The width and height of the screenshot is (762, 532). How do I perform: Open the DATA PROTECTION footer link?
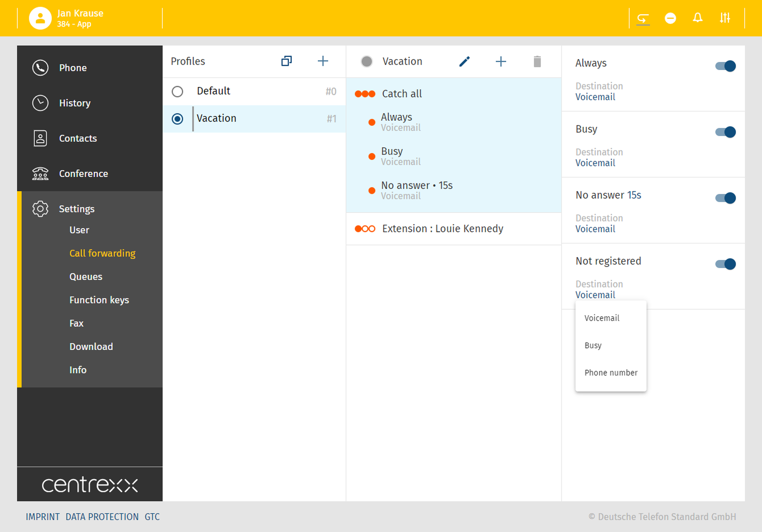pos(102,517)
